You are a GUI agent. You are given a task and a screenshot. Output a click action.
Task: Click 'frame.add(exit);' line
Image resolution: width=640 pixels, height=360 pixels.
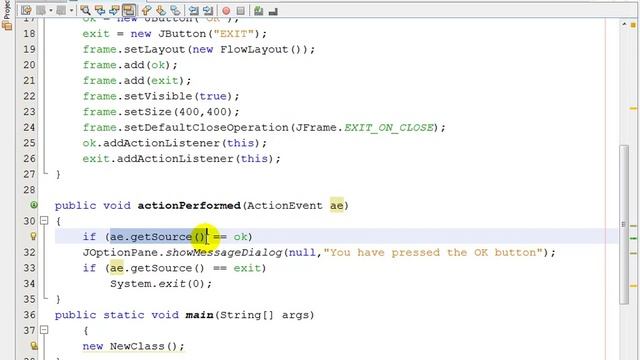pyautogui.click(x=137, y=81)
